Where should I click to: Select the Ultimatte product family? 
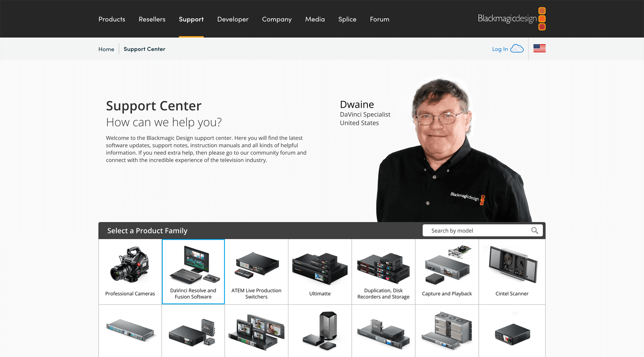coord(320,272)
